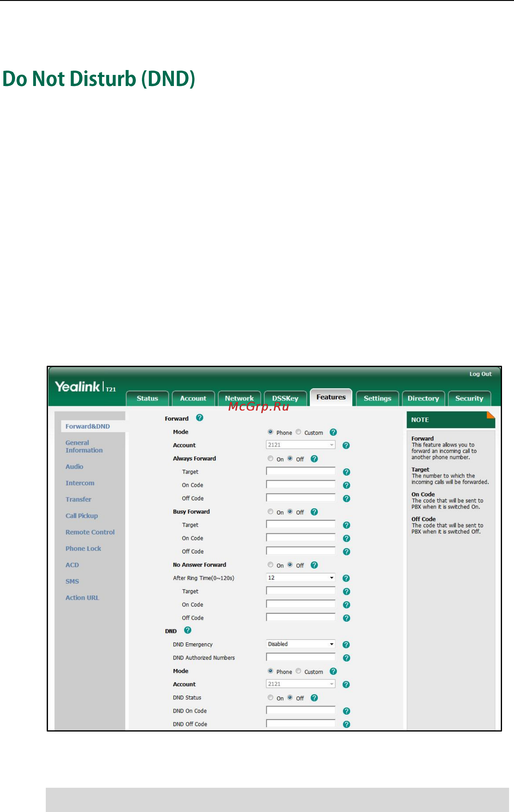Open help icon for Busy Forward Target
Image resolution: width=514 pixels, height=812 pixels.
tap(346, 525)
